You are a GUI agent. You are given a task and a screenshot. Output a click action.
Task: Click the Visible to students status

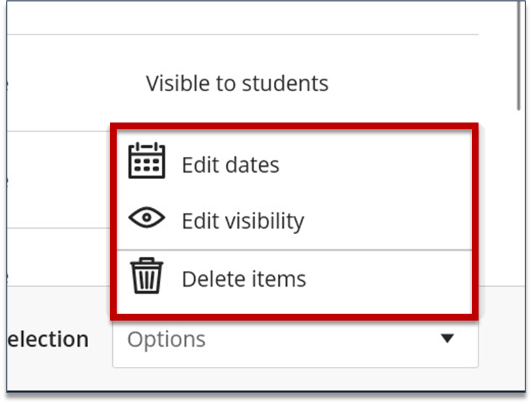pos(237,83)
